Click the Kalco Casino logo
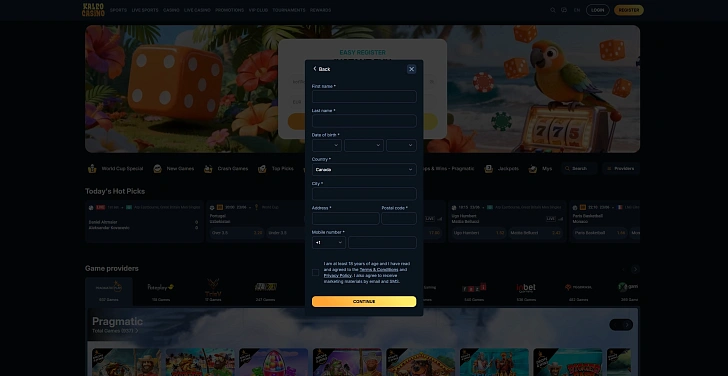Screen dimensions: 728x376 [x=93, y=10]
